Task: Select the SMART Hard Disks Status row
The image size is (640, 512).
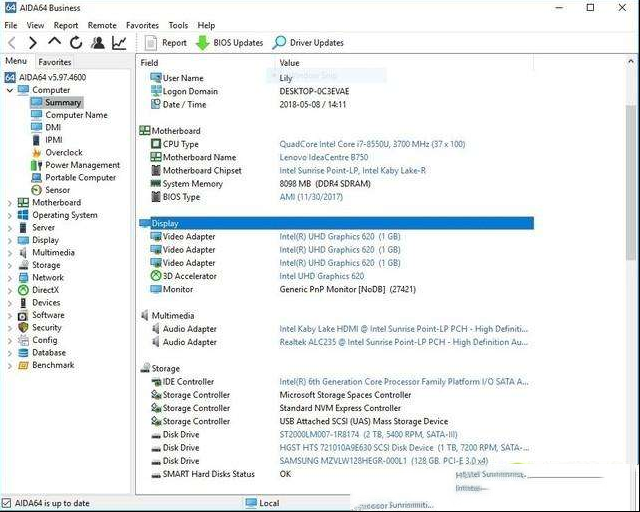Action: coord(336,474)
